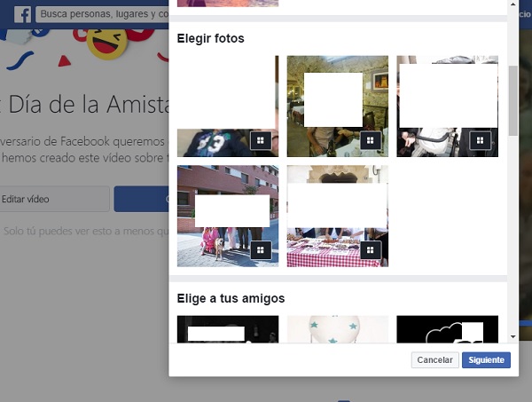Click the Busca personas search field
Viewport: 532px width, 402px height.
pos(103,14)
